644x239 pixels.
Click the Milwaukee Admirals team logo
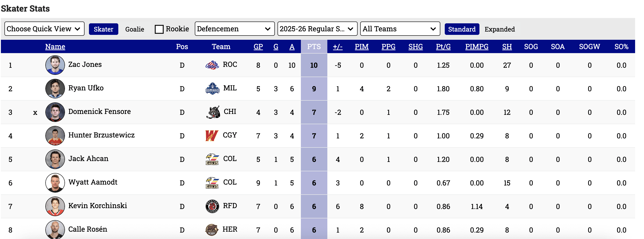click(x=212, y=89)
